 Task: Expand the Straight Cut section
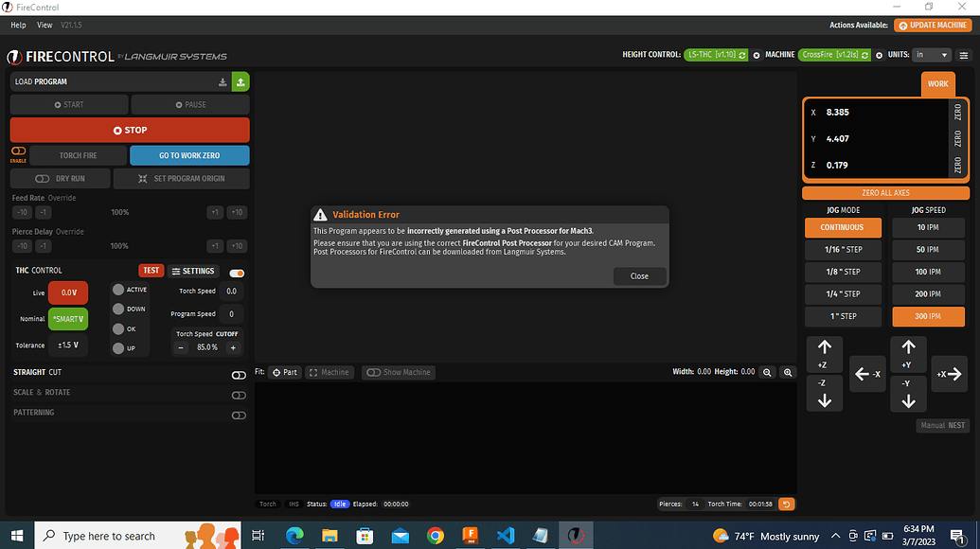coord(239,375)
